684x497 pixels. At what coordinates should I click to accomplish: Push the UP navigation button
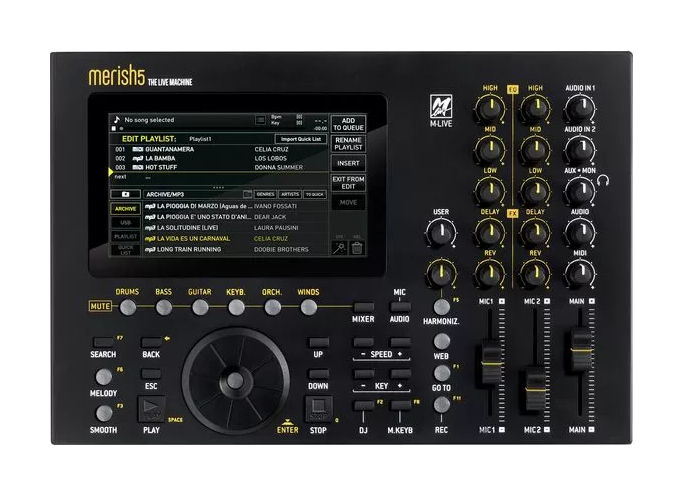pos(318,342)
